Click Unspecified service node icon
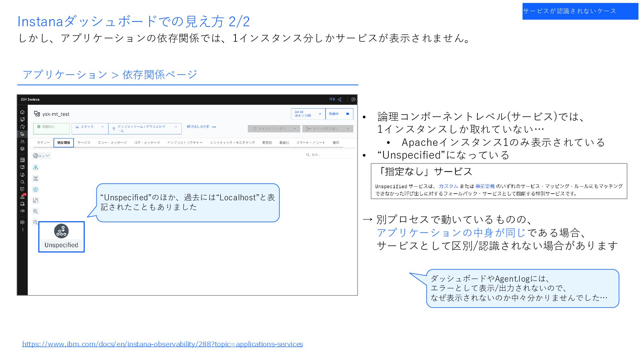The width and height of the screenshot is (644, 362). click(x=61, y=231)
